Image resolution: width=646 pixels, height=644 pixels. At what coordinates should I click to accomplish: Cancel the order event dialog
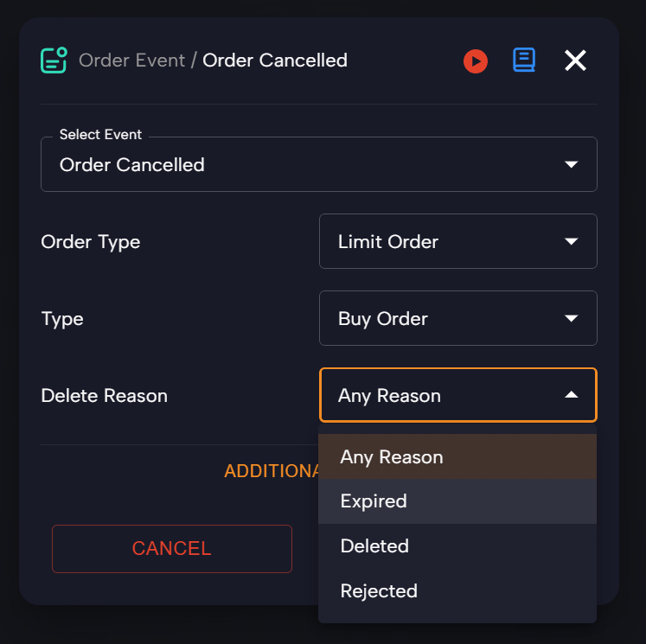coord(172,548)
